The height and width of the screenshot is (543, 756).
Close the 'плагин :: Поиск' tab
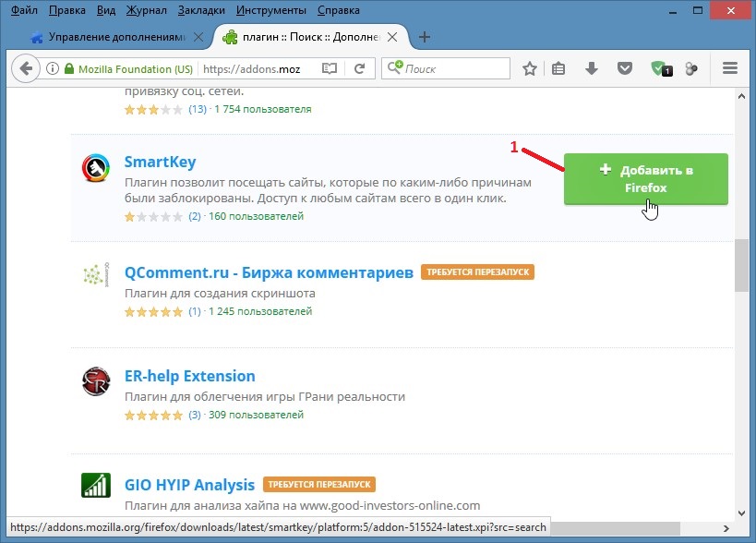pos(392,37)
